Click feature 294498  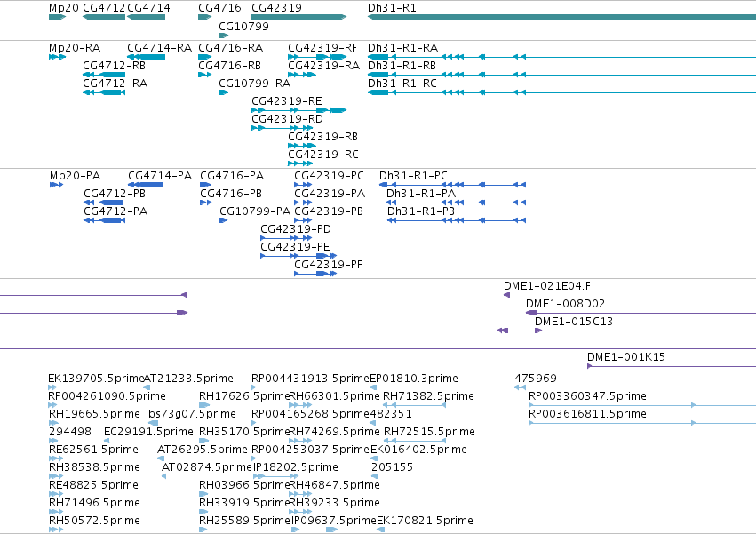point(70,432)
